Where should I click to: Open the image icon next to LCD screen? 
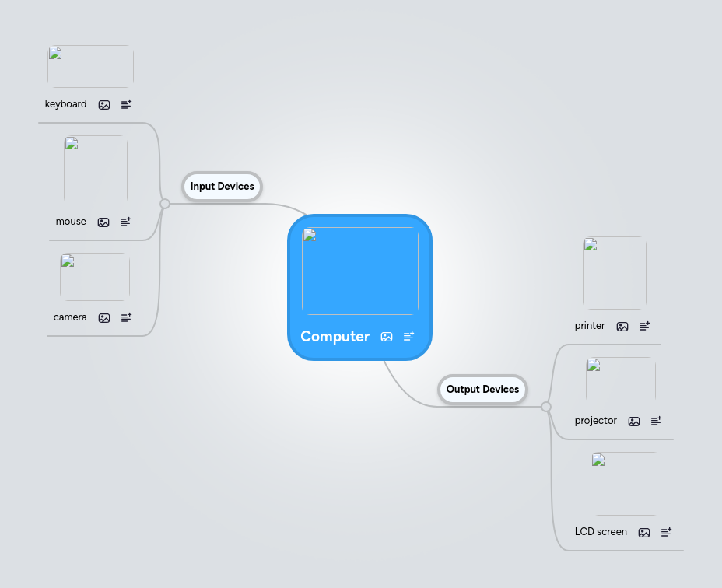[x=644, y=532]
